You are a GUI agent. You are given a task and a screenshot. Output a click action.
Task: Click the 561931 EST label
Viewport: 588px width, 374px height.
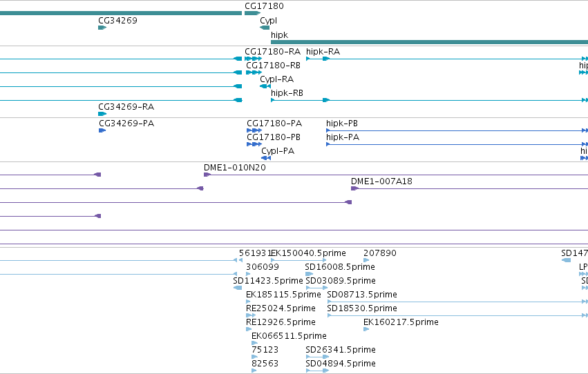click(x=255, y=253)
